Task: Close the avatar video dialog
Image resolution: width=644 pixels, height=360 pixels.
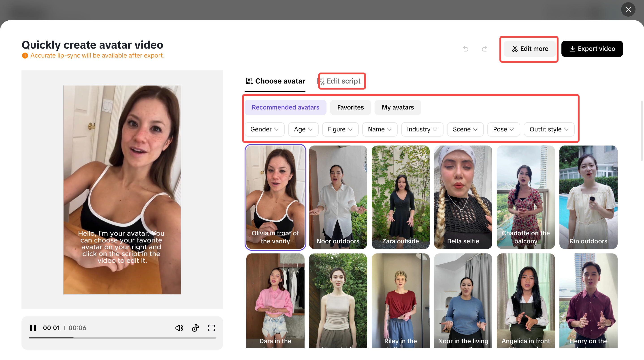Action: tap(628, 9)
